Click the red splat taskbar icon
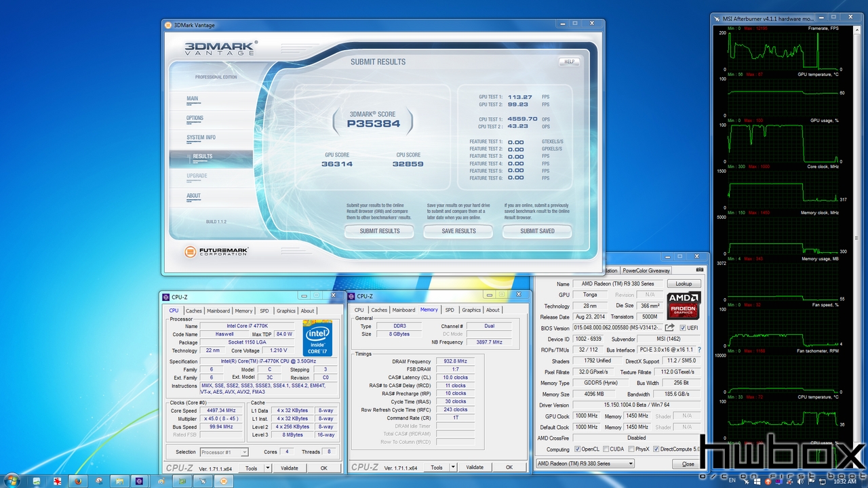868x488 pixels. coord(57,481)
